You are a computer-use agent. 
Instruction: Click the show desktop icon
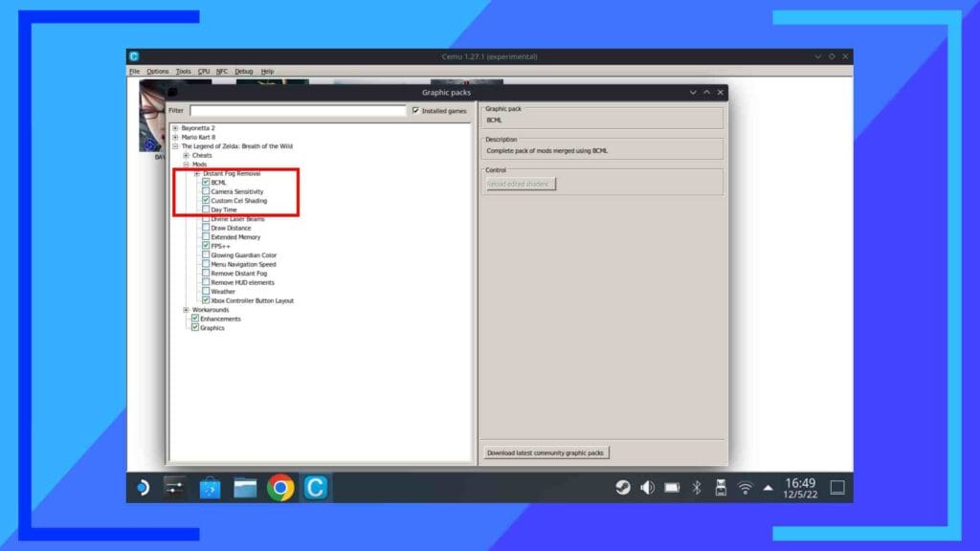(837, 487)
